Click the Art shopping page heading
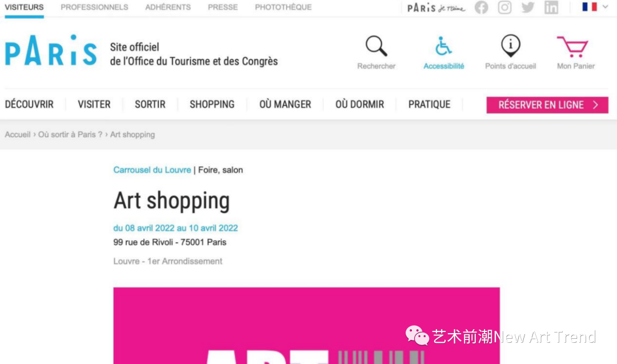617x364 pixels. point(171,201)
